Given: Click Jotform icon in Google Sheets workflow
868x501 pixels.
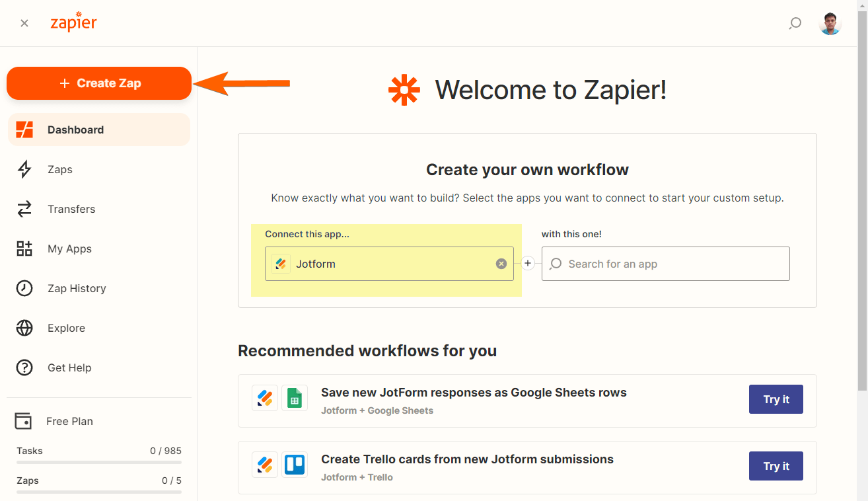Looking at the screenshot, I should tap(265, 399).
